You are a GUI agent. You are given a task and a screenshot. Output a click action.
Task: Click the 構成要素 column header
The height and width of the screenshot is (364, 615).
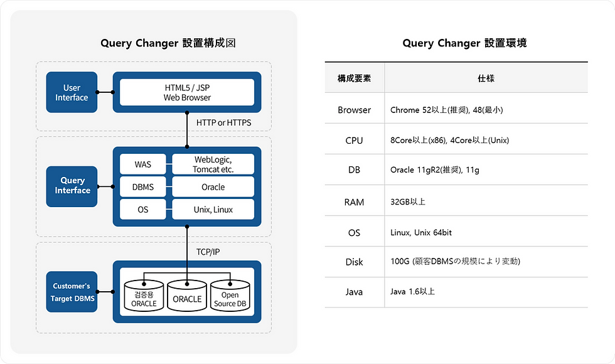coord(354,78)
